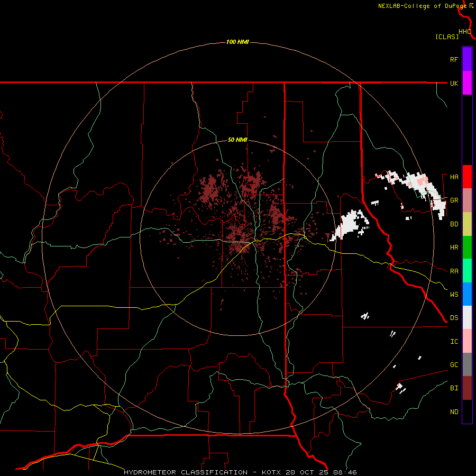The width and height of the screenshot is (476, 476).
Task: Click the NEXLAB-College of DuPage credit text
Action: point(422,6)
